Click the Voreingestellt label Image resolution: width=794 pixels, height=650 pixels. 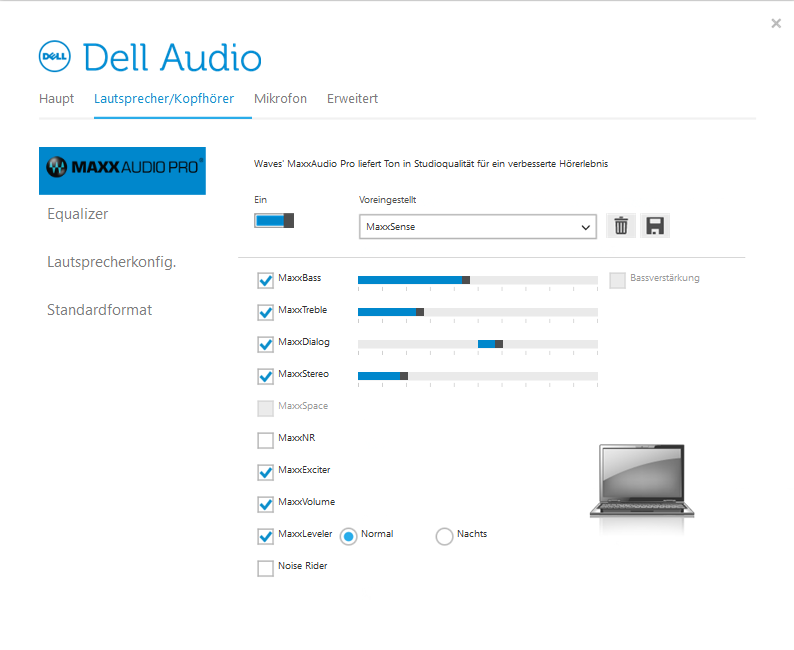point(387,199)
